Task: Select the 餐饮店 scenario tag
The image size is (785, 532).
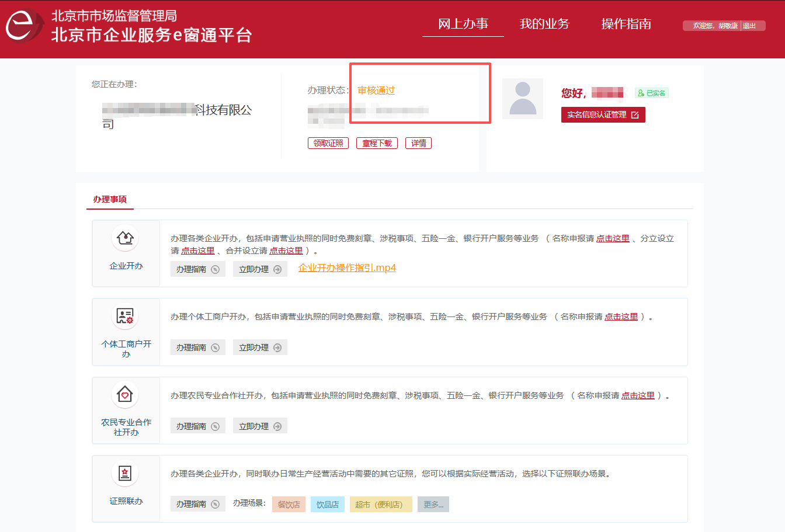Action: pyautogui.click(x=289, y=505)
